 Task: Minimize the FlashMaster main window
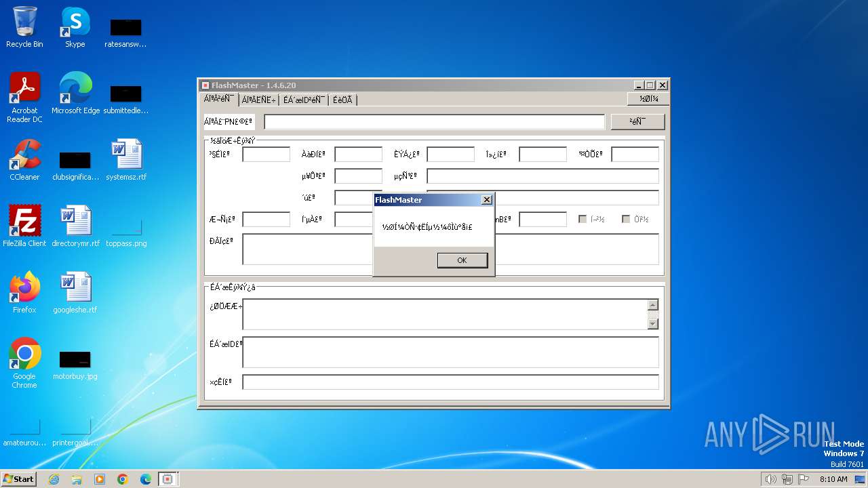(x=639, y=85)
